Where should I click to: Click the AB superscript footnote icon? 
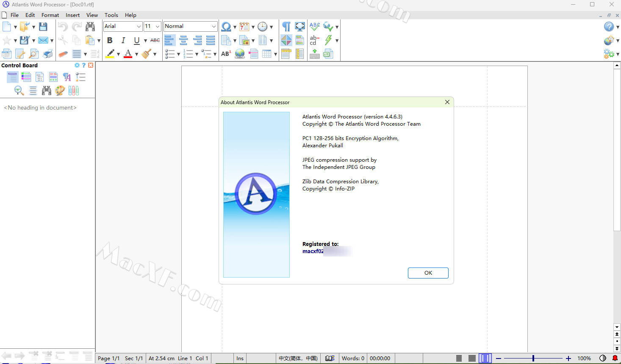coord(226,54)
